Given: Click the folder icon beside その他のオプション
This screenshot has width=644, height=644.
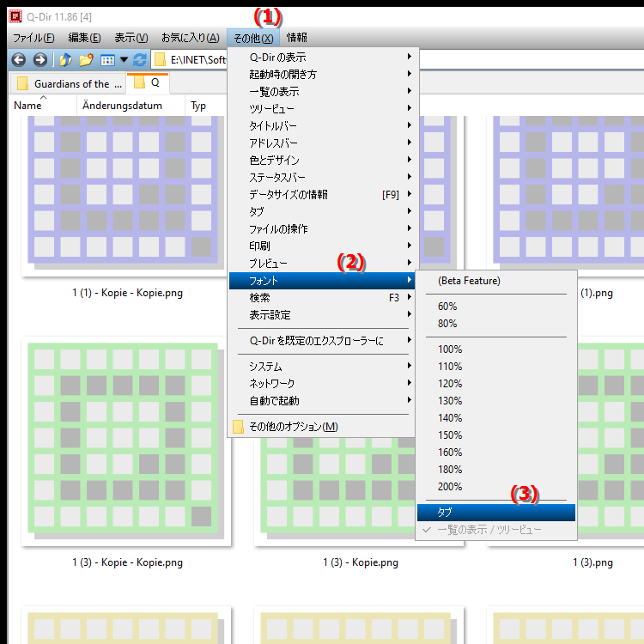Looking at the screenshot, I should pos(238,426).
